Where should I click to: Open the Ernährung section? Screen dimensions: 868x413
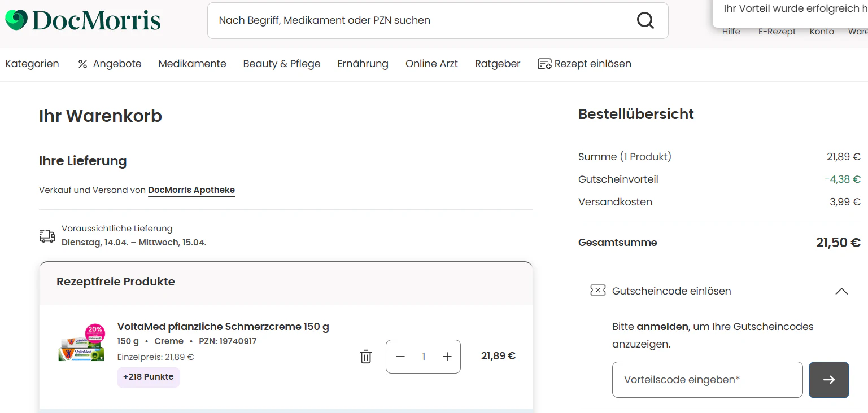363,64
